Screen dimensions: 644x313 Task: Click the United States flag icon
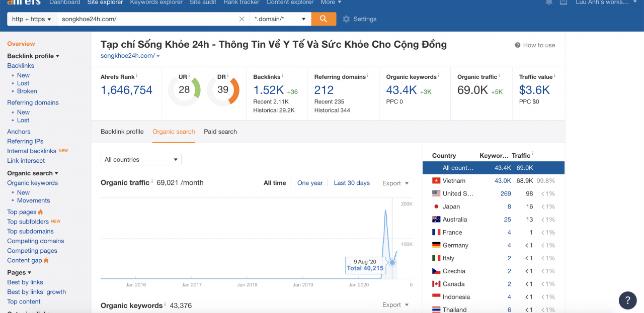pyautogui.click(x=436, y=193)
